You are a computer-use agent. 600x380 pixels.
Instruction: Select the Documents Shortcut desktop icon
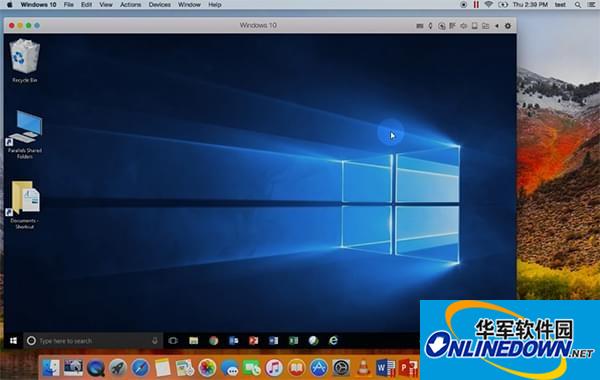click(x=25, y=205)
